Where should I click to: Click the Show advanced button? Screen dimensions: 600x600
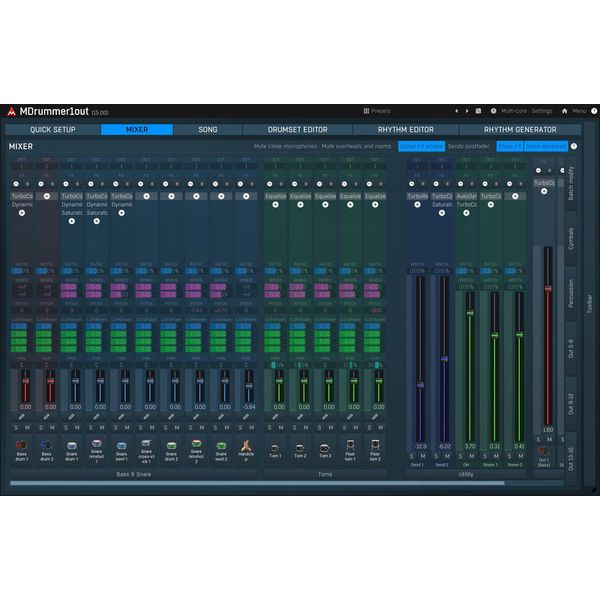click(546, 146)
